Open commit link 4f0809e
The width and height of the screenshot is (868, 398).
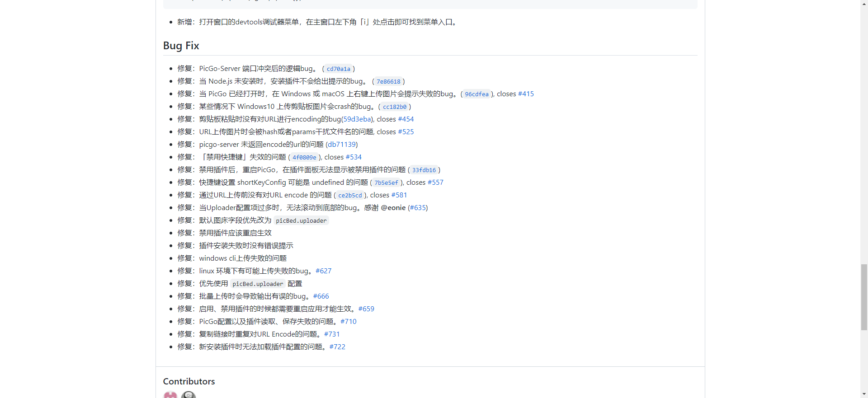tap(304, 157)
